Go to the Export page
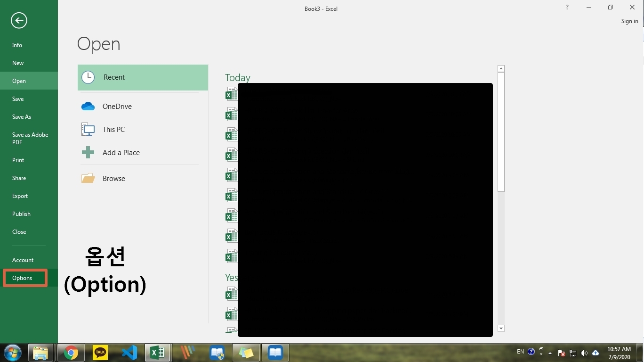This screenshot has width=644, height=362. [x=29, y=196]
